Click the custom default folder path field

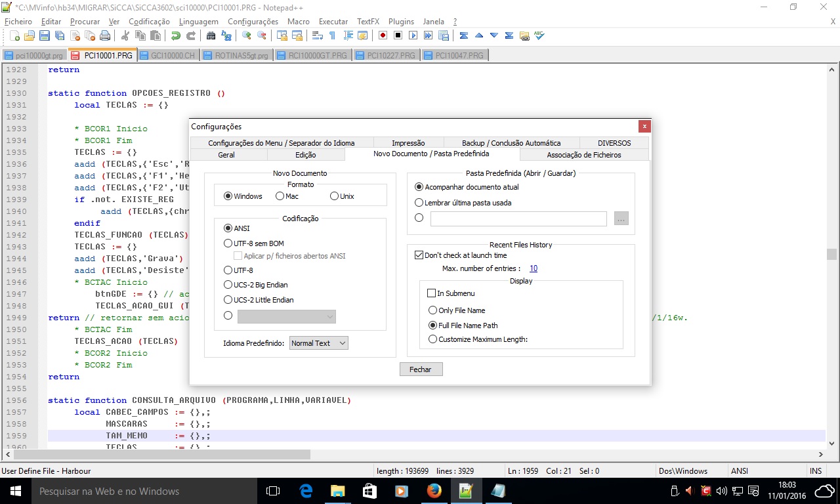tap(518, 219)
